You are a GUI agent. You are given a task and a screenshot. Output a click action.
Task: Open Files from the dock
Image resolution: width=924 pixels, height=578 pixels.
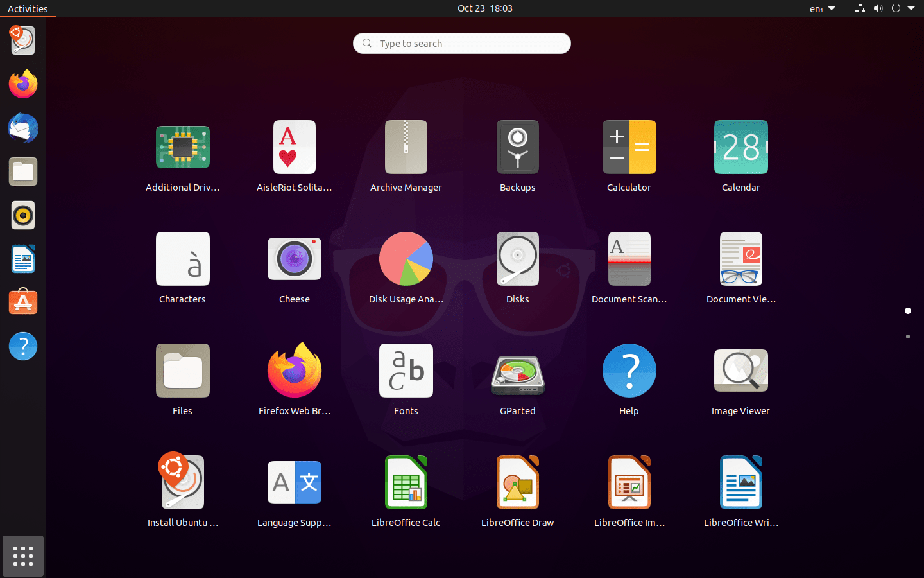pyautogui.click(x=23, y=171)
